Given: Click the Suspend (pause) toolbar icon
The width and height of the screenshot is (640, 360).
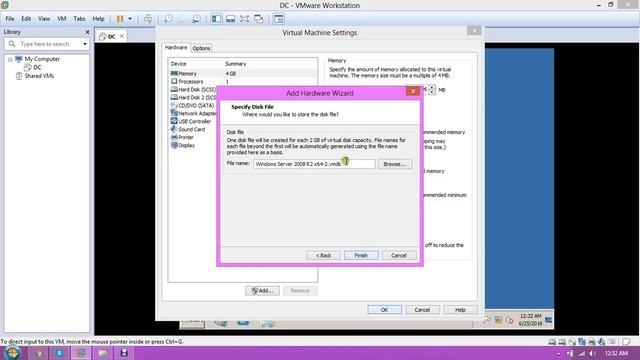Looking at the screenshot, I should point(120,19).
